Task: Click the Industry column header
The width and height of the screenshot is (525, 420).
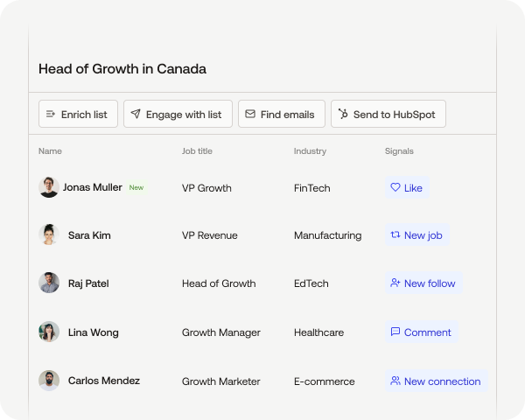Action: (x=310, y=151)
